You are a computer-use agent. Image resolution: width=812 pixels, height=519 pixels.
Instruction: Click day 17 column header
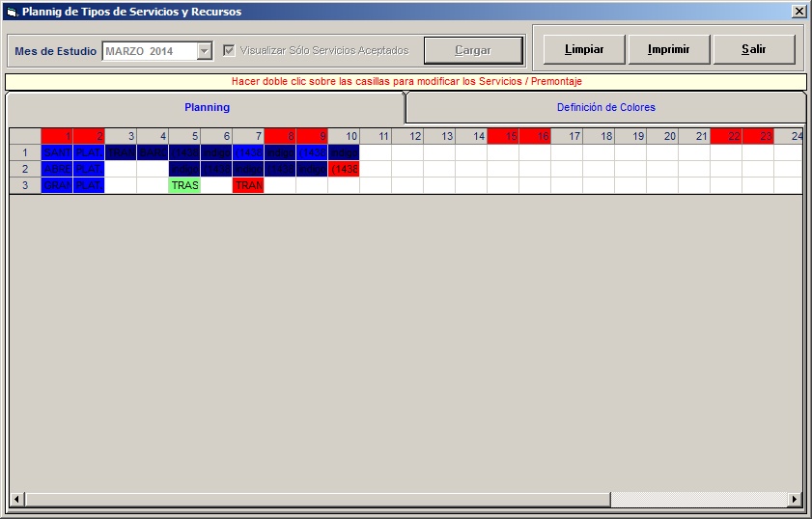(x=567, y=136)
